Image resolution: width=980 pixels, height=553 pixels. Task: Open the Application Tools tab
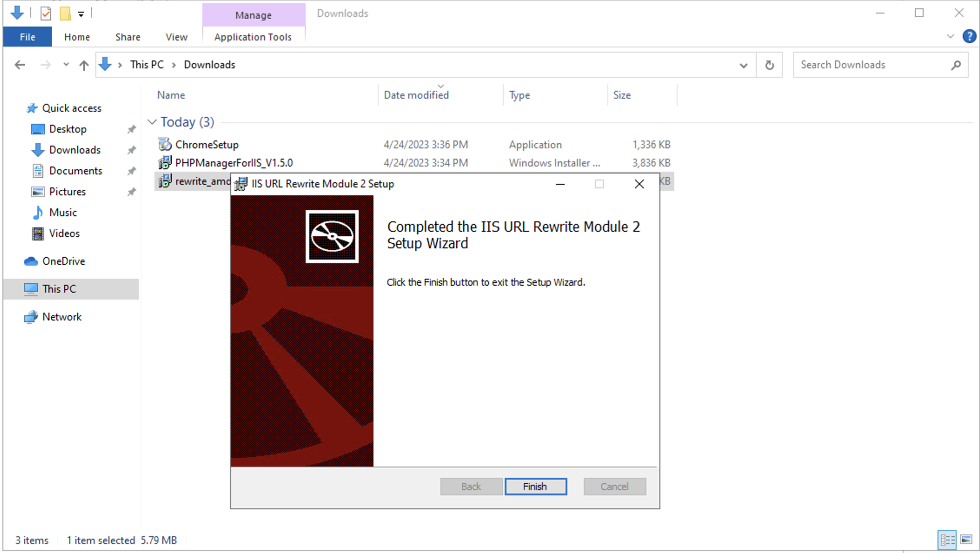coord(253,37)
